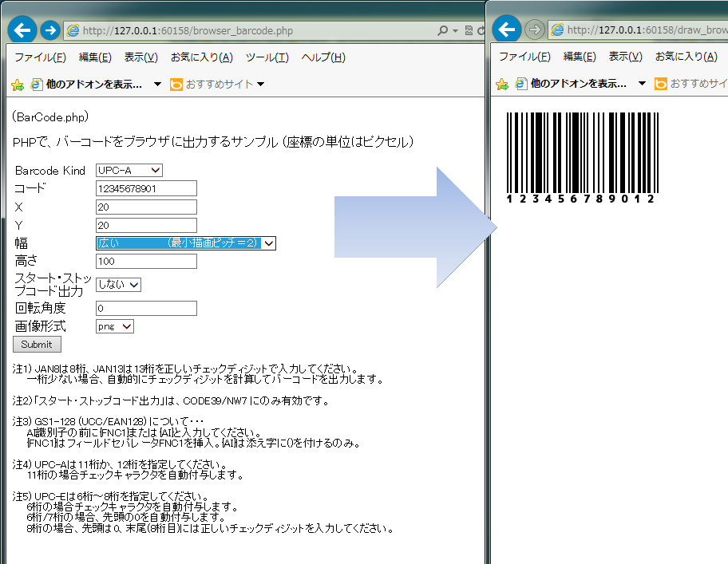Open スタート・ストップコード出力 dropdown showing しない
The height and width of the screenshot is (564, 728).
[118, 284]
